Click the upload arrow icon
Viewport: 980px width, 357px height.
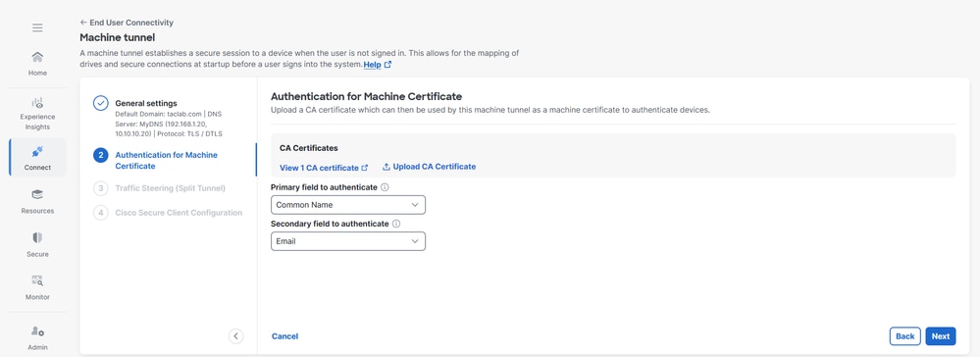(387, 167)
